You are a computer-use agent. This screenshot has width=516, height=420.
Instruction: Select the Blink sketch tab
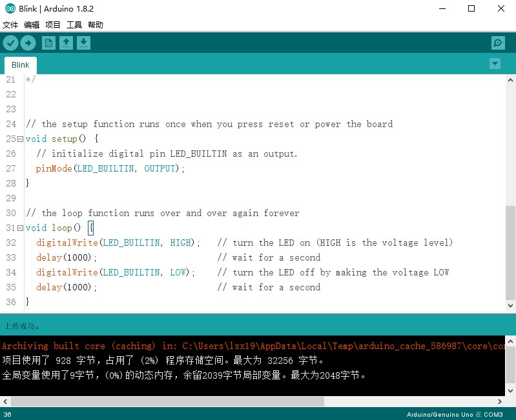point(21,65)
